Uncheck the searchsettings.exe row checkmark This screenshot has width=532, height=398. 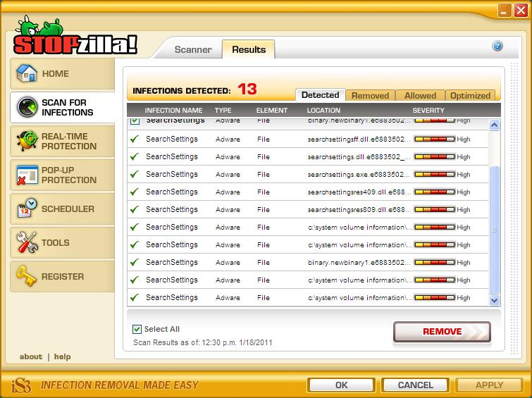pyautogui.click(x=135, y=174)
